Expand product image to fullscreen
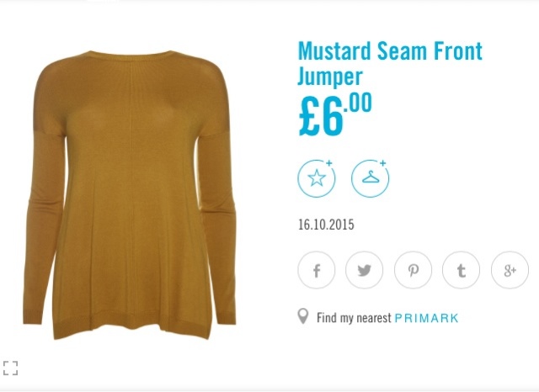 click(x=10, y=368)
